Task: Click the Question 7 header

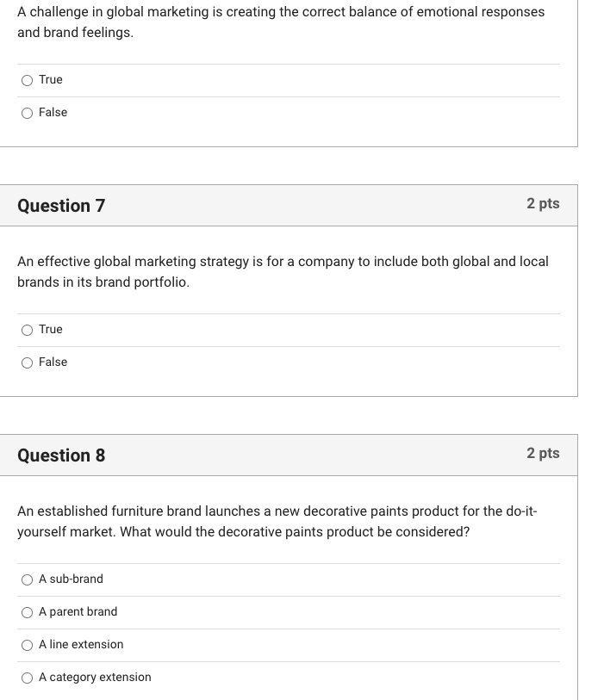Action: 60,206
